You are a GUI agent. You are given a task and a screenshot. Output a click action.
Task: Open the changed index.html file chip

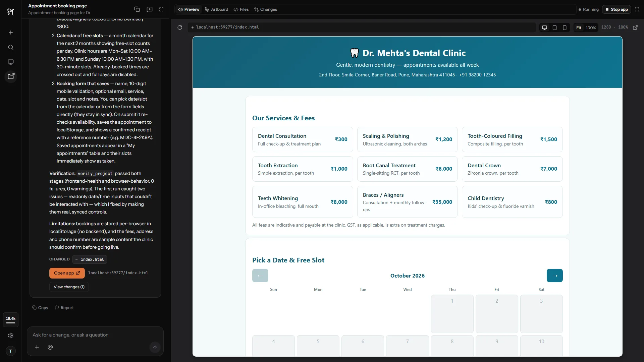pos(90,259)
